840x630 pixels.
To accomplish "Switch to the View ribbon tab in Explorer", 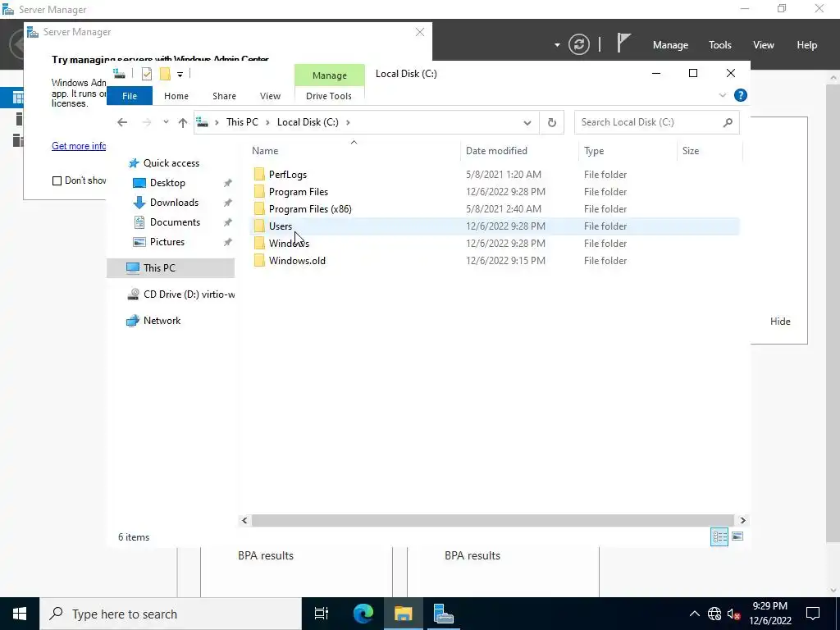I will coord(270,96).
